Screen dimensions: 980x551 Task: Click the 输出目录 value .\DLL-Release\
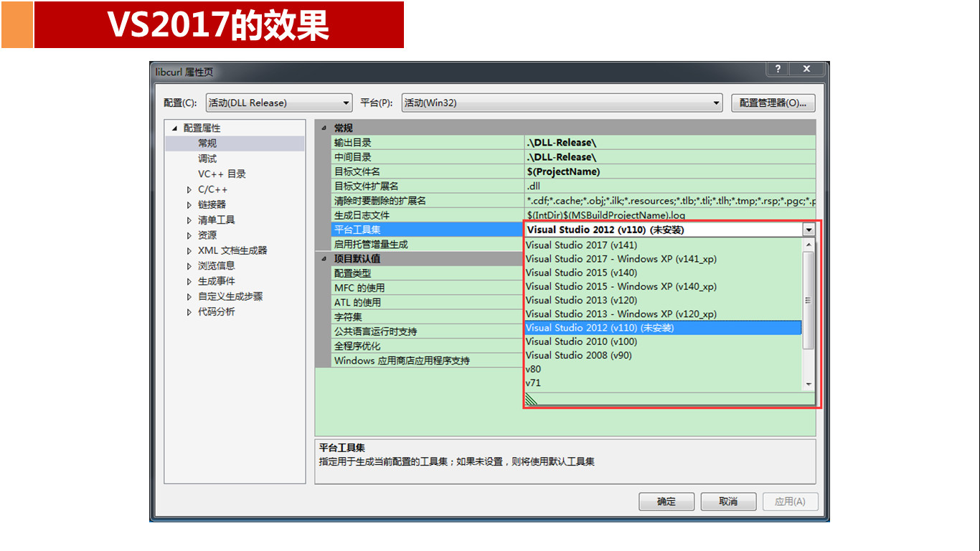562,143
